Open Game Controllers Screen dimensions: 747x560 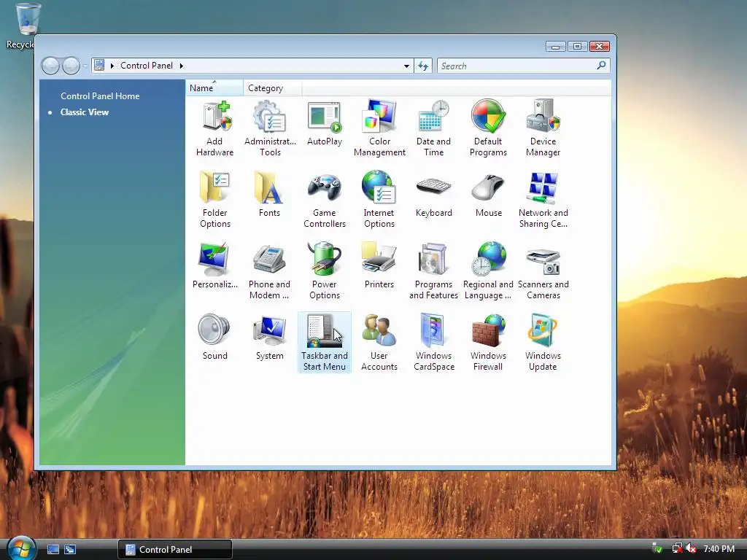click(x=325, y=200)
